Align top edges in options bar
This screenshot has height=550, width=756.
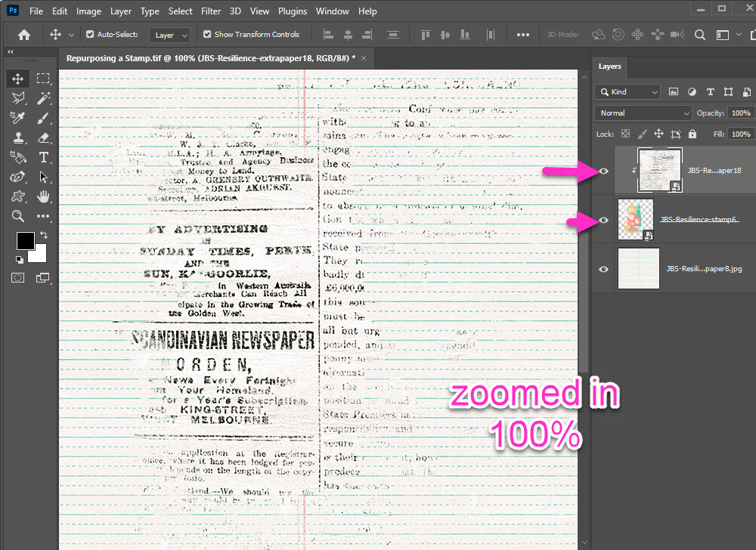click(425, 35)
